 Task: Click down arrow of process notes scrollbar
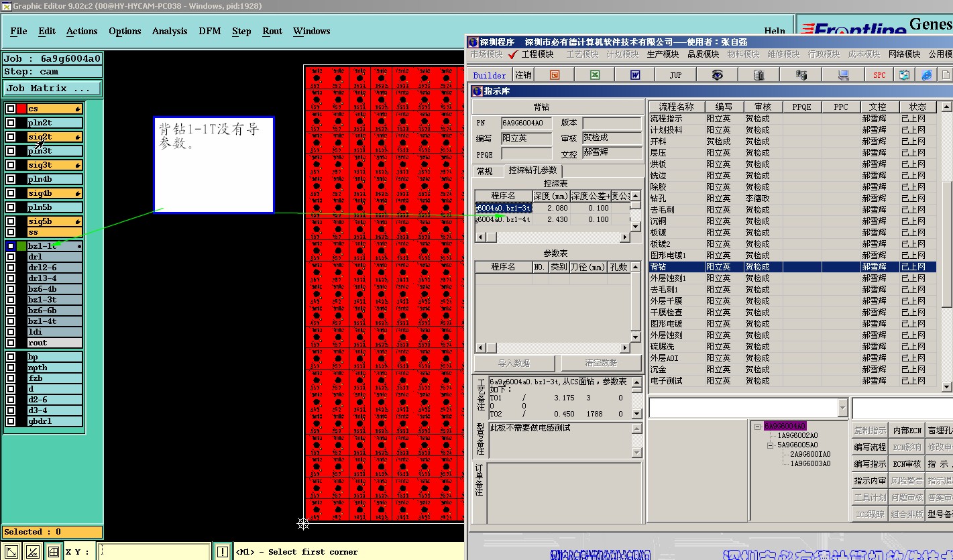tap(637, 414)
